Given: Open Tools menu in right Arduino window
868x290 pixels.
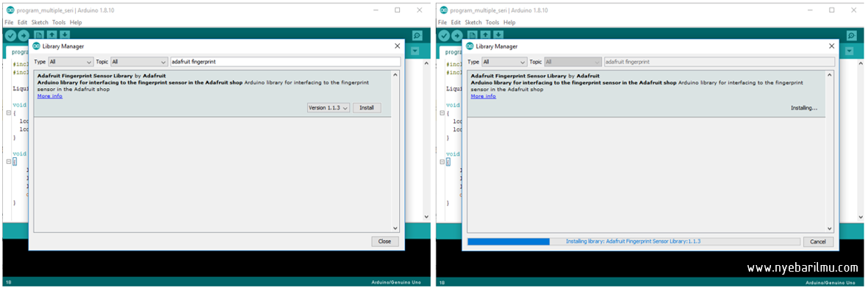Looking at the screenshot, I should (x=492, y=23).
